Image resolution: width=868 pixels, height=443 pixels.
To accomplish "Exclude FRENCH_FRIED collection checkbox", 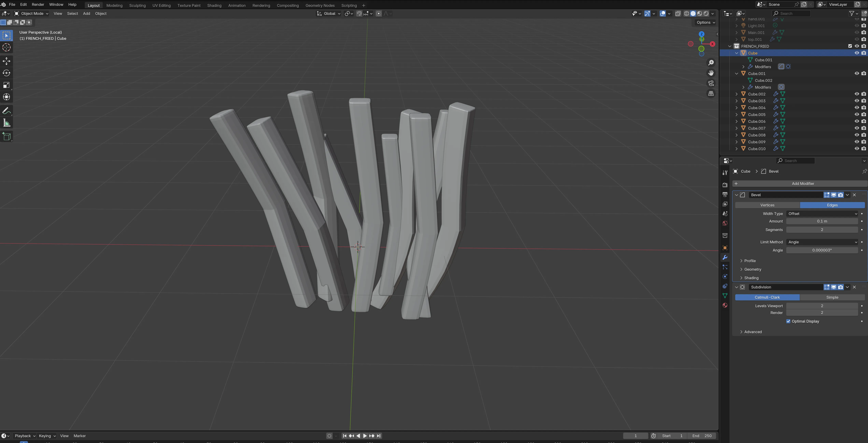I will point(850,46).
